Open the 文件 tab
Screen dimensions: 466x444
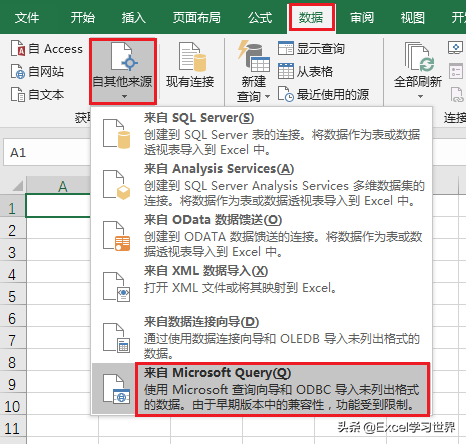point(27,18)
